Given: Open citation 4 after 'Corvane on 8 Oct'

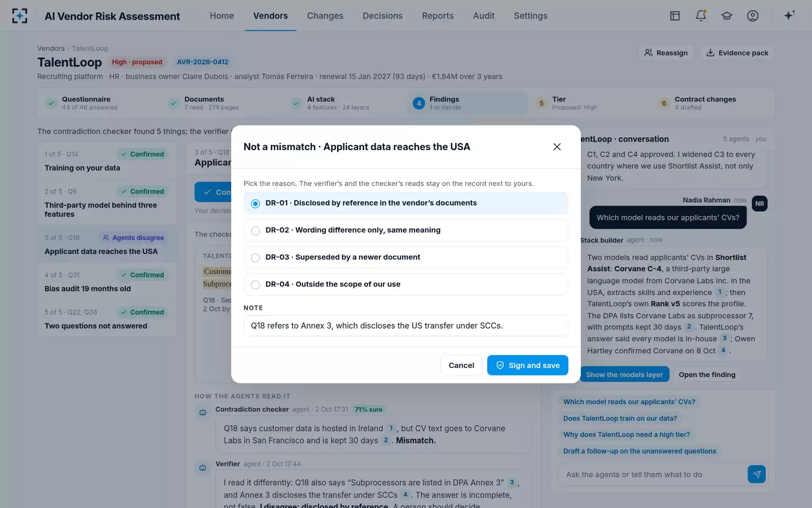Looking at the screenshot, I should pos(723,351).
